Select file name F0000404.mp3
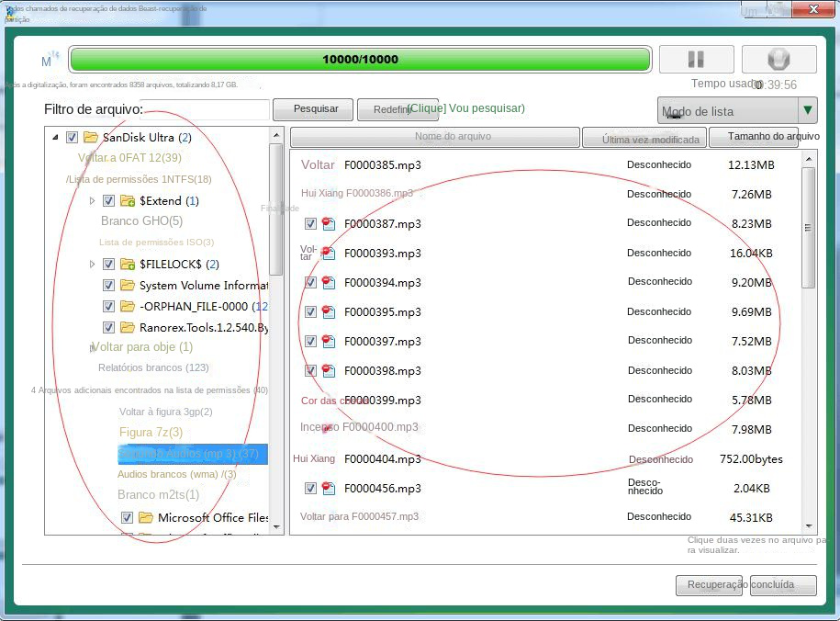The image size is (840, 621). pos(383,459)
